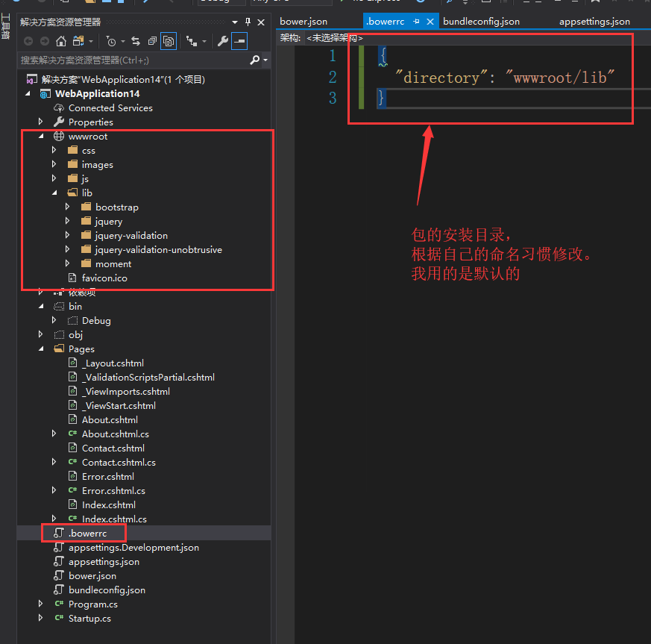Click the file nesting hierarchy icon
Image resolution: width=651 pixels, height=644 pixels.
tap(192, 41)
